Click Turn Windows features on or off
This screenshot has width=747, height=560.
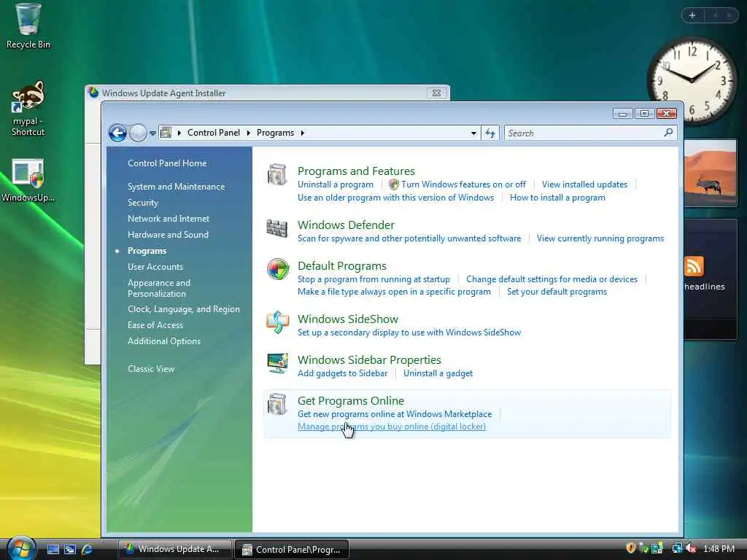(x=463, y=184)
